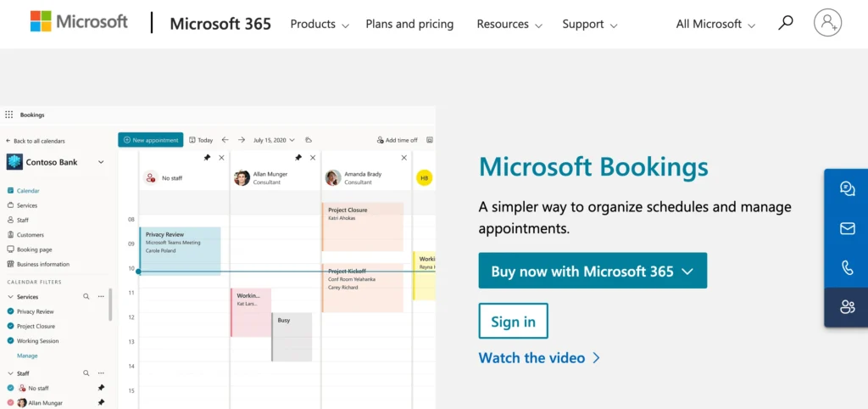Toggle the Project Closure service filter

[x=10, y=327]
